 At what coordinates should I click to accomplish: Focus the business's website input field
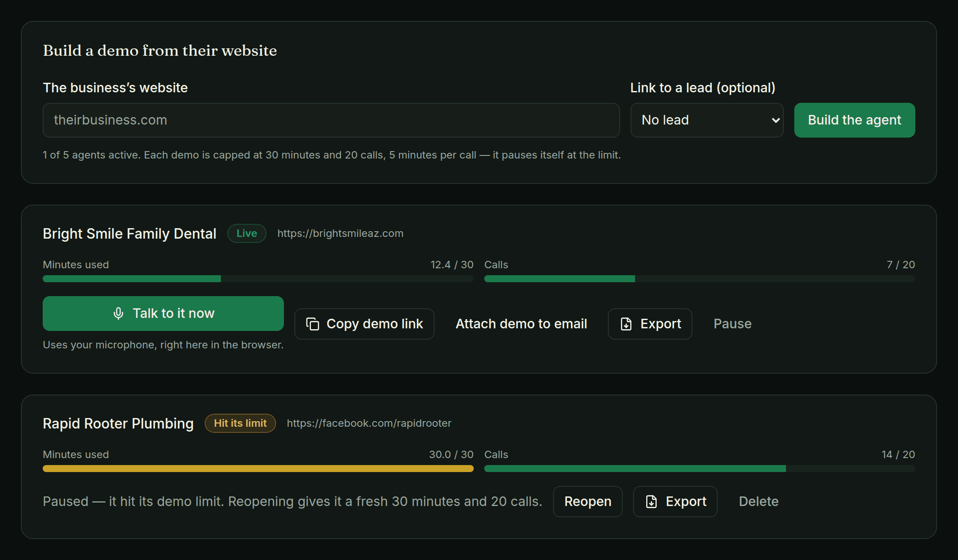331,120
